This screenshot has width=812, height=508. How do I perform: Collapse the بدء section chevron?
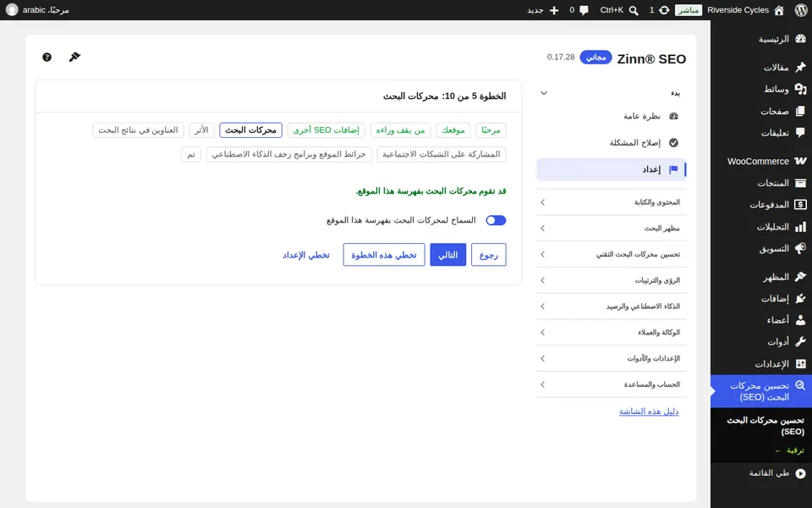pos(544,93)
